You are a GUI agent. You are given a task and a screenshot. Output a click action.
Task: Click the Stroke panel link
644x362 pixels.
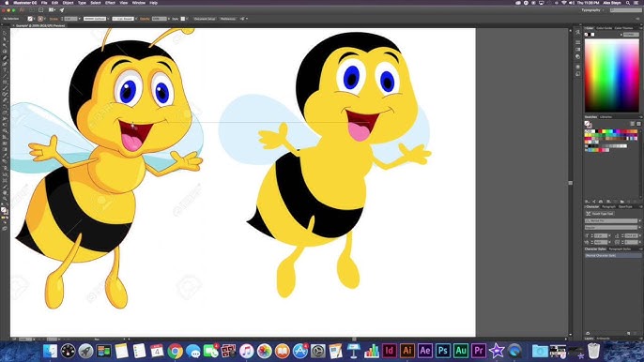coord(54,19)
